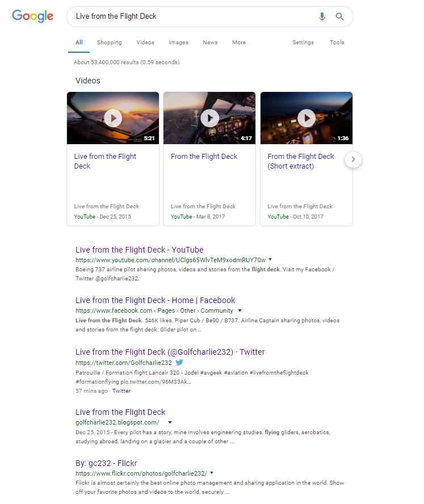Click the Google logo
424x504 pixels.
click(x=32, y=16)
